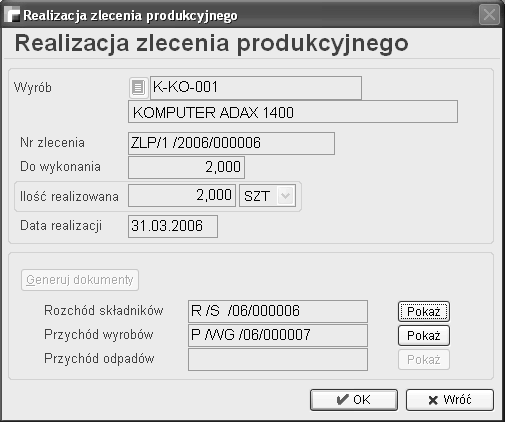Click Pokaż next to Przychód odpadów
The image size is (505, 422).
(424, 360)
